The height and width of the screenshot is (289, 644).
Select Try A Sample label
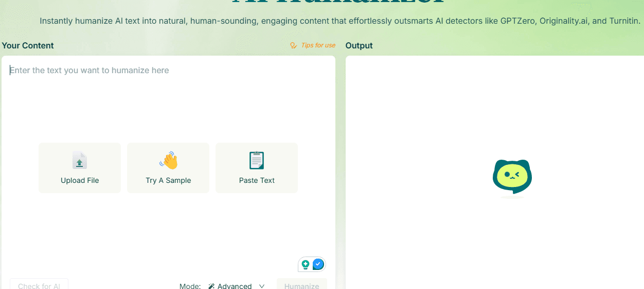pyautogui.click(x=168, y=180)
